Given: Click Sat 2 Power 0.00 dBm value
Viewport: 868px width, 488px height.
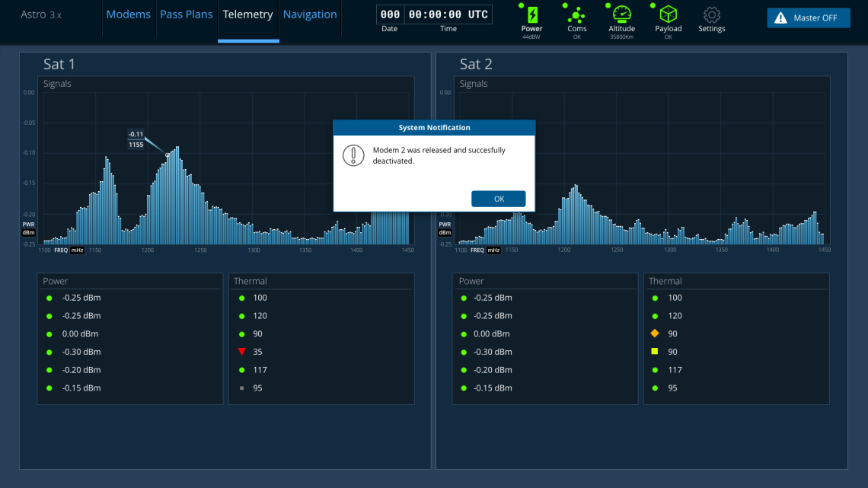Looking at the screenshot, I should 492,333.
